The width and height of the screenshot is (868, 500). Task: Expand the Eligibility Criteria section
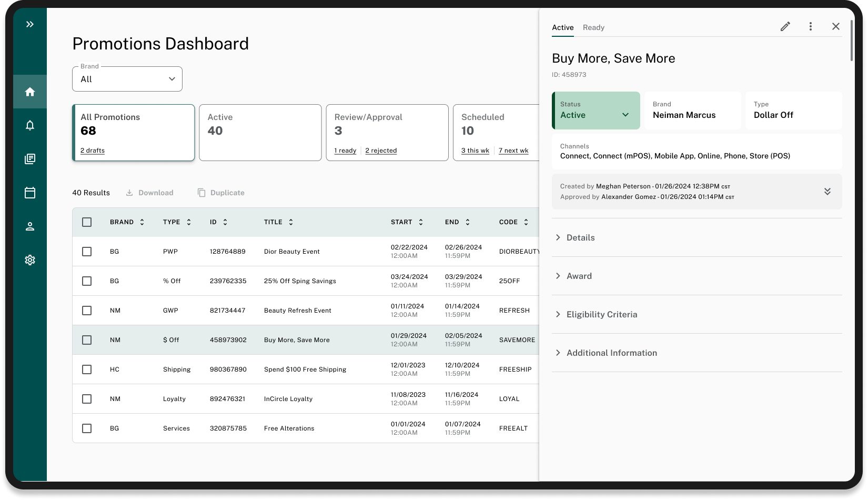(601, 314)
